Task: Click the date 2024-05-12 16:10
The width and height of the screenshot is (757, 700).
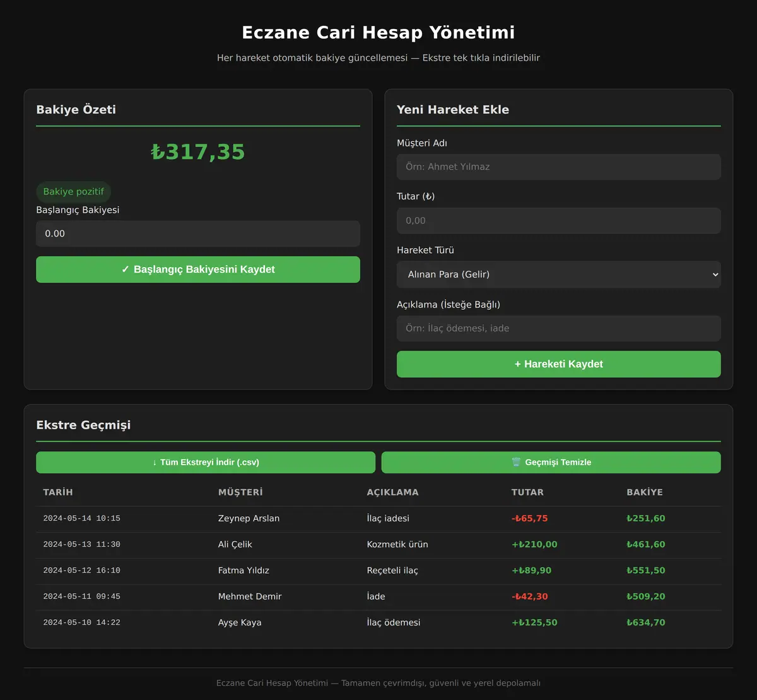Action: click(x=82, y=571)
